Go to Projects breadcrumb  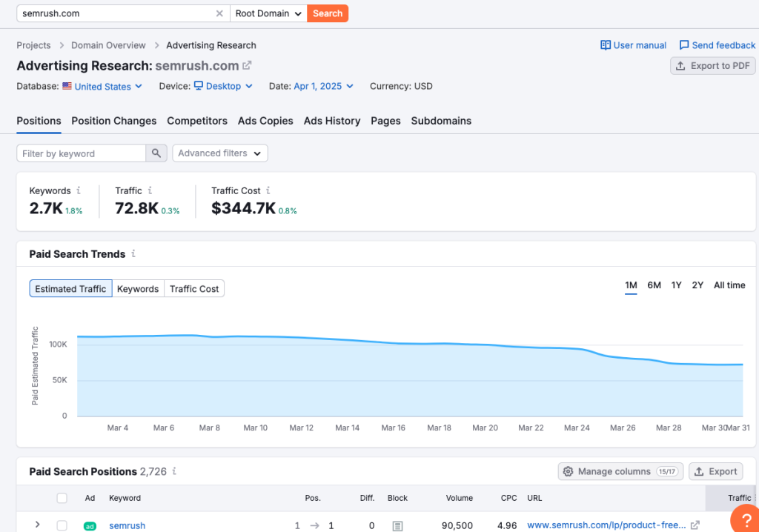[33, 45]
